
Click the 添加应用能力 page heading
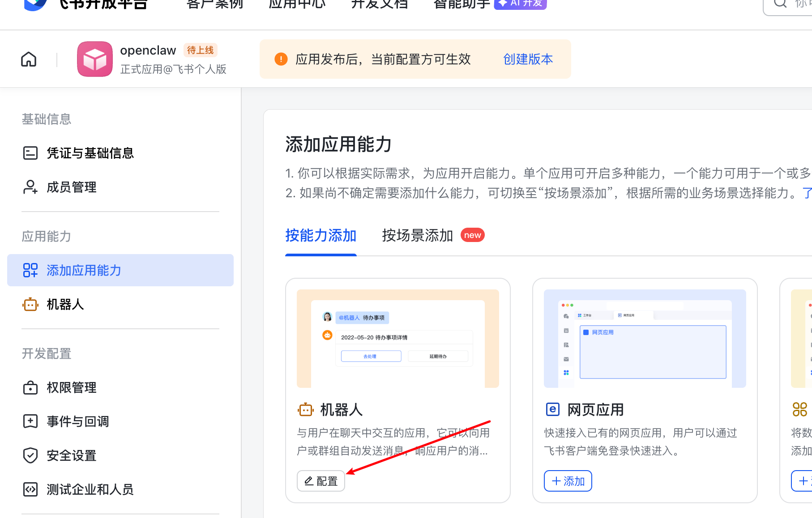[x=338, y=144]
